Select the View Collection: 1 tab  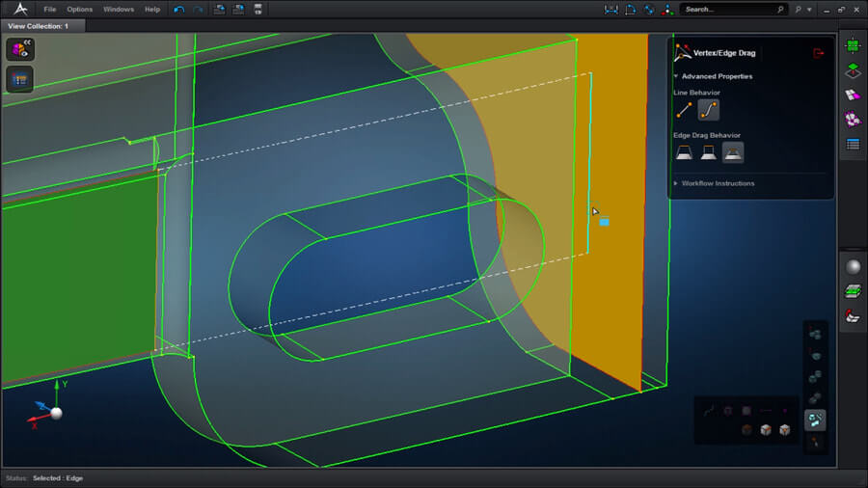[x=39, y=26]
